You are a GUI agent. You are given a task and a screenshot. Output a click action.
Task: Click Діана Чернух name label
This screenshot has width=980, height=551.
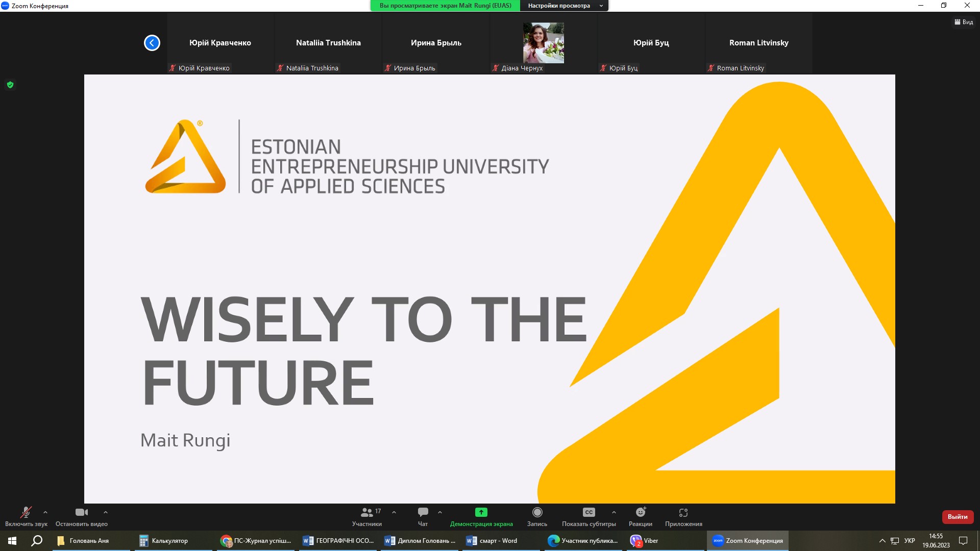coord(518,68)
